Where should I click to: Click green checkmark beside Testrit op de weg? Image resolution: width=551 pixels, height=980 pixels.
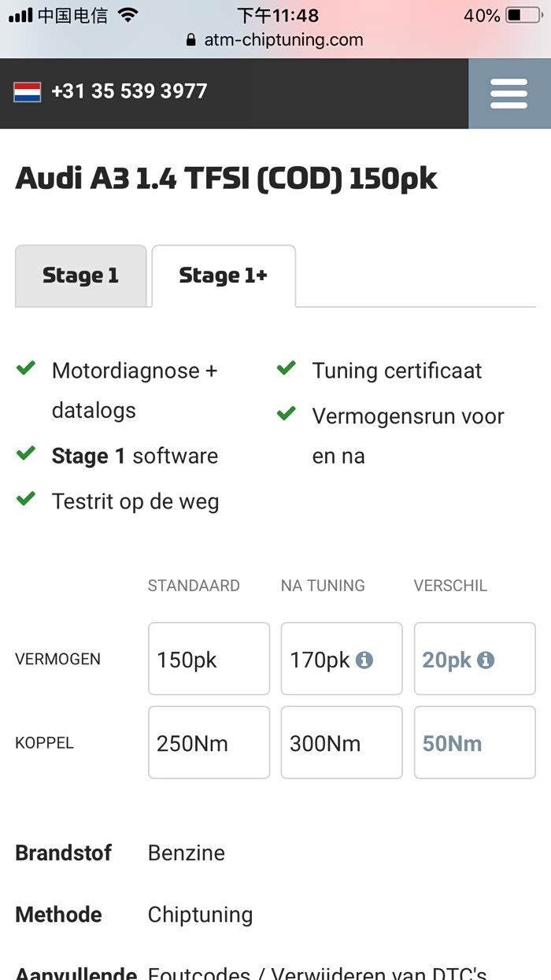coord(26,499)
